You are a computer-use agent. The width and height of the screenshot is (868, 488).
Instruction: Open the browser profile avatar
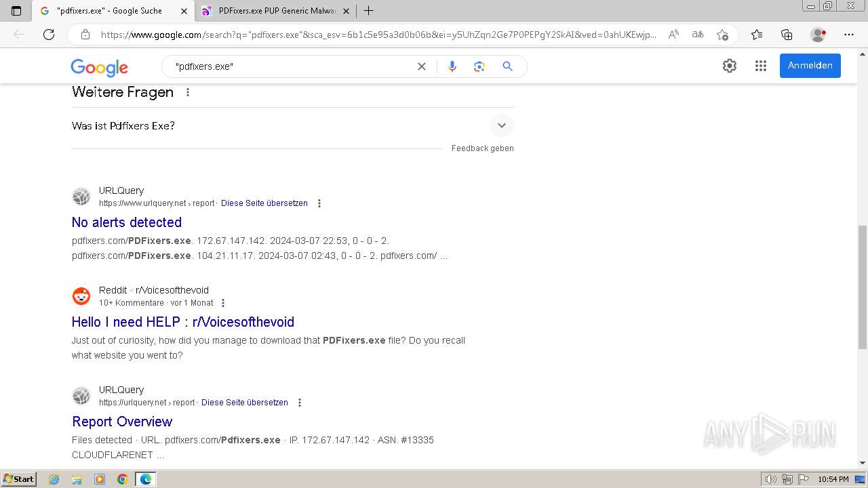click(x=818, y=35)
